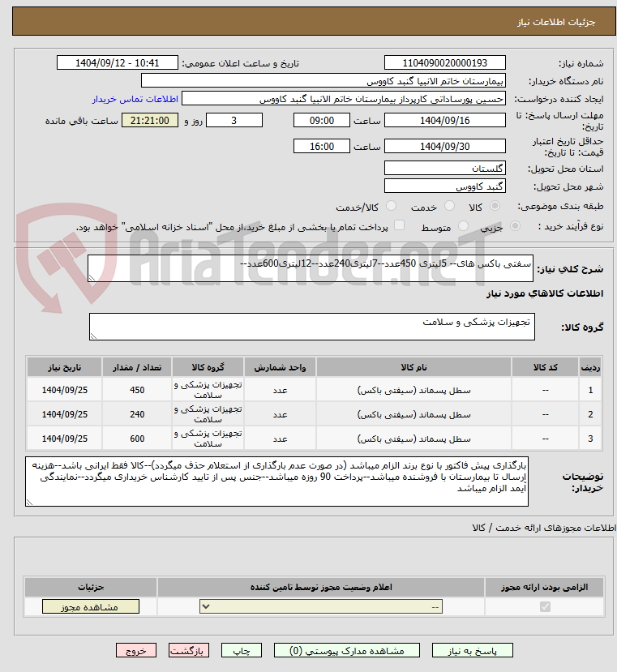Click the resize handle of توضیحات خریدار box

(x=29, y=503)
